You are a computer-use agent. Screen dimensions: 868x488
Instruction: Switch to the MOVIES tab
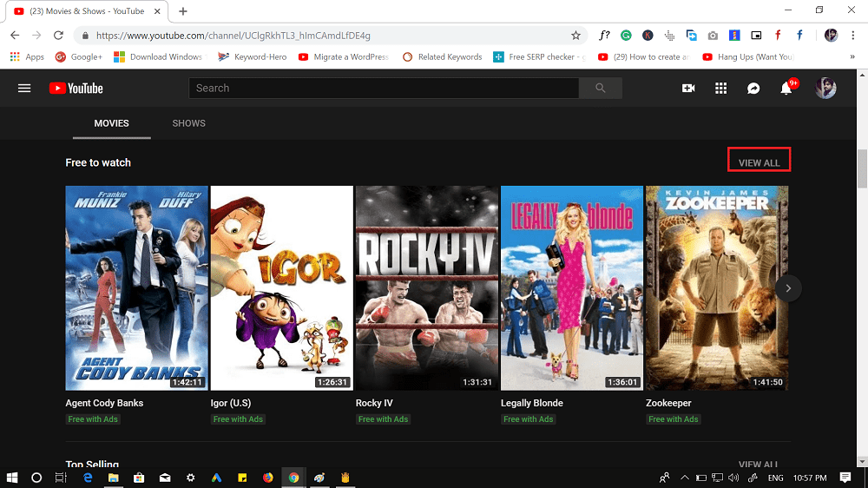click(111, 123)
